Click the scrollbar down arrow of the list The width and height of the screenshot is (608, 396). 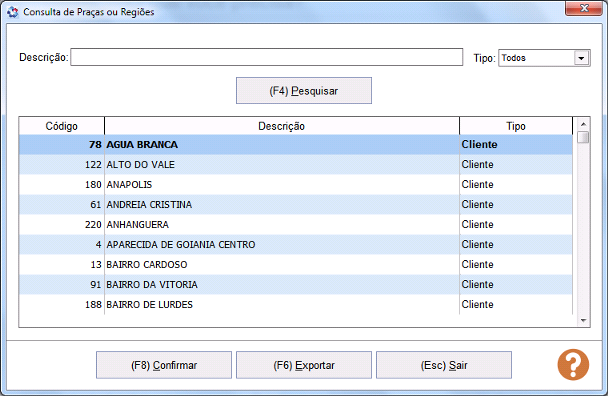[x=583, y=320]
